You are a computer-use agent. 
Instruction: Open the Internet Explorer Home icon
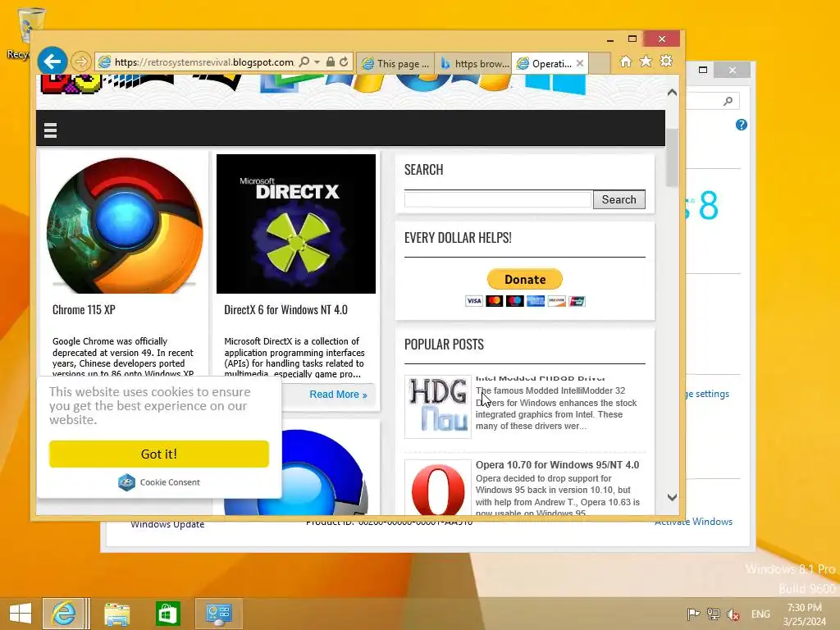(x=626, y=62)
